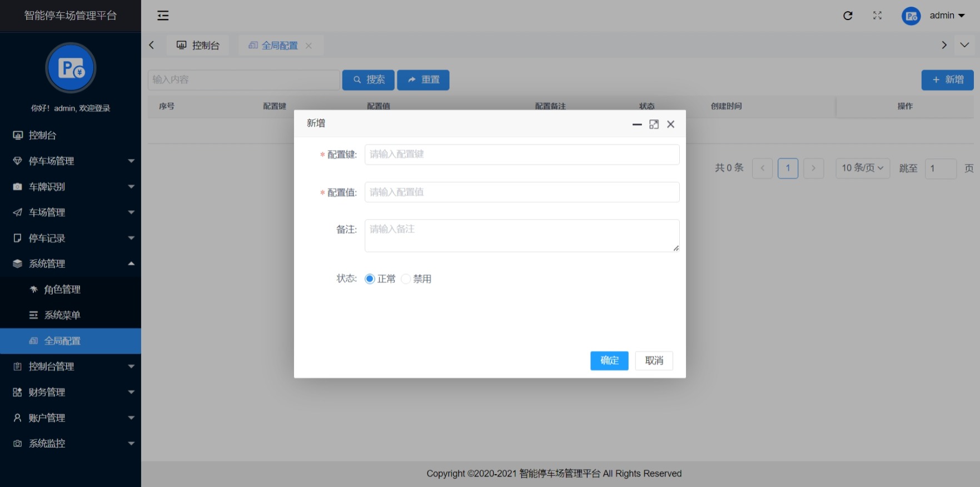Open 角色管理 in the sidebar
The width and height of the screenshot is (980, 487).
coord(71,289)
